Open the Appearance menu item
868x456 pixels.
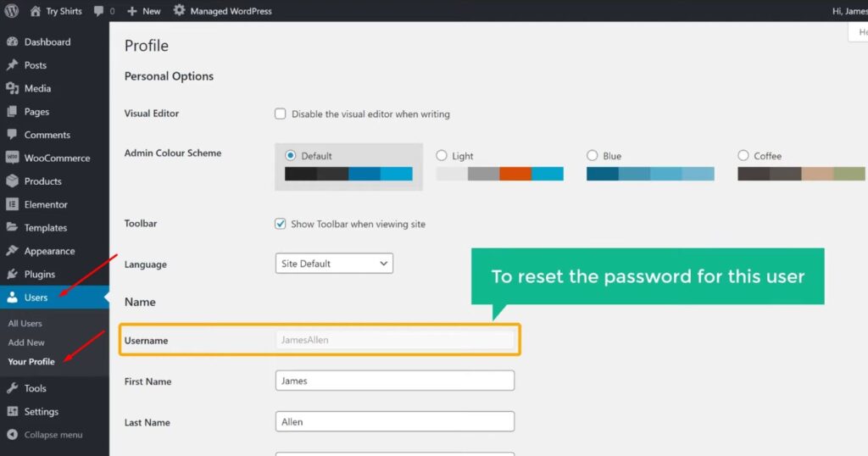click(x=49, y=251)
